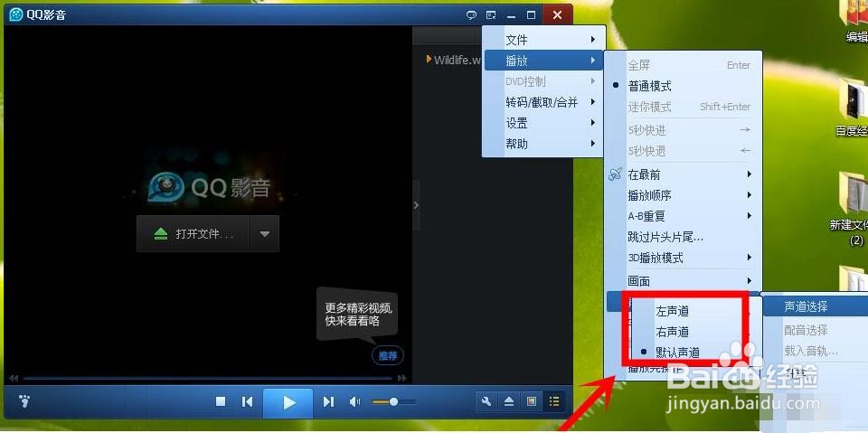The width and height of the screenshot is (868, 433).
Task: Open the 设置 menu item
Action: [x=544, y=123]
